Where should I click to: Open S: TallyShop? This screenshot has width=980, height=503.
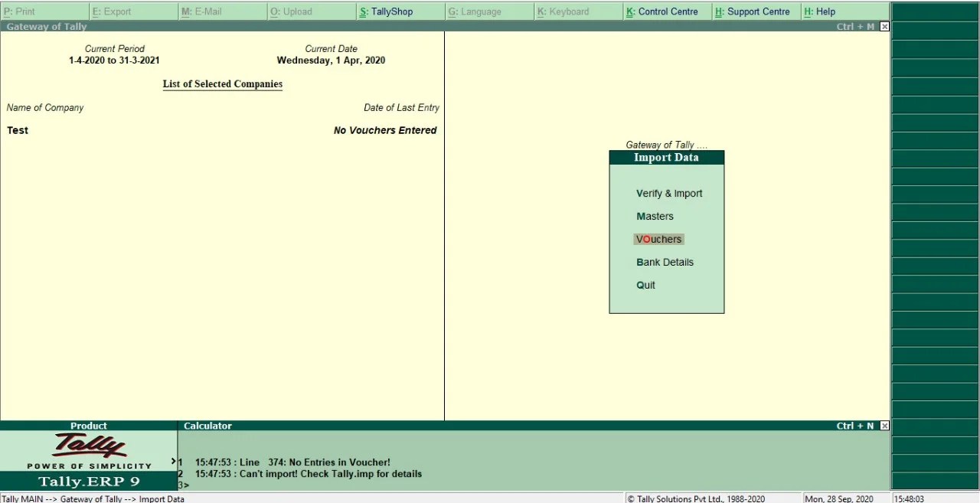[400, 11]
